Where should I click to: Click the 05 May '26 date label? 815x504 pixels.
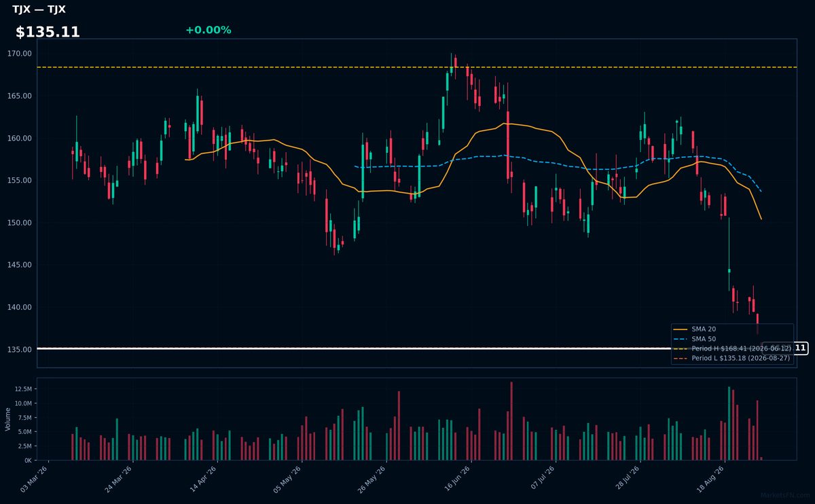pos(287,479)
